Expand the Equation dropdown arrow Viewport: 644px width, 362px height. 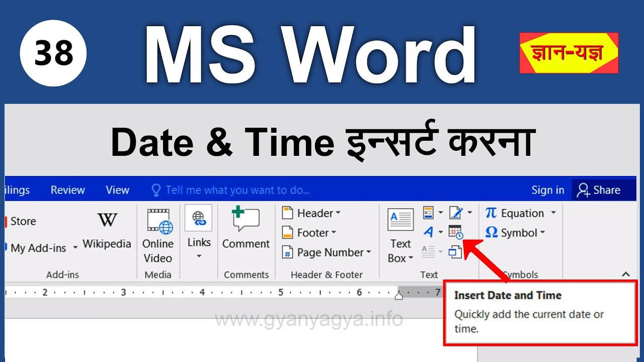(553, 213)
